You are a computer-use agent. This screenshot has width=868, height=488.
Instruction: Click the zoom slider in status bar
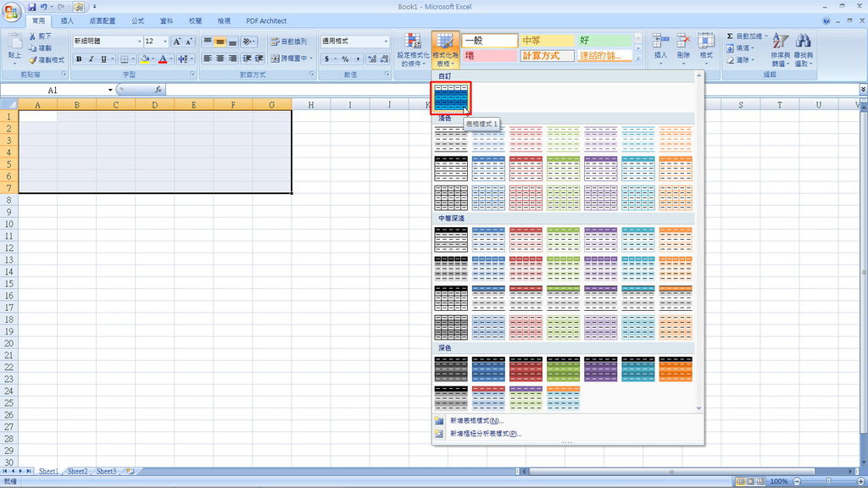click(x=829, y=481)
